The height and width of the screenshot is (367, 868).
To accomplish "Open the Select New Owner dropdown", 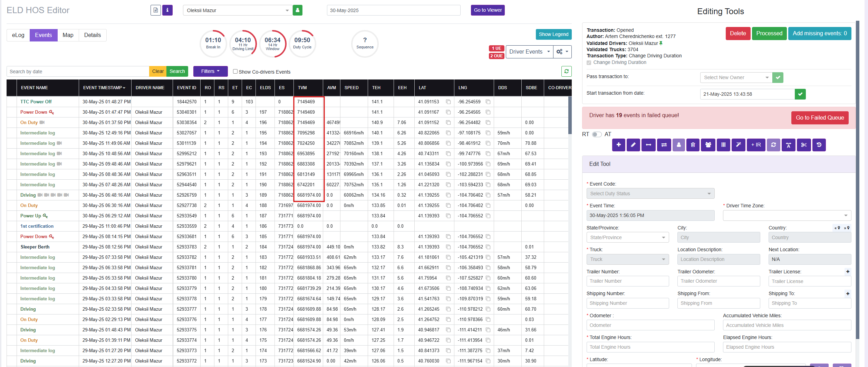I will [x=736, y=77].
